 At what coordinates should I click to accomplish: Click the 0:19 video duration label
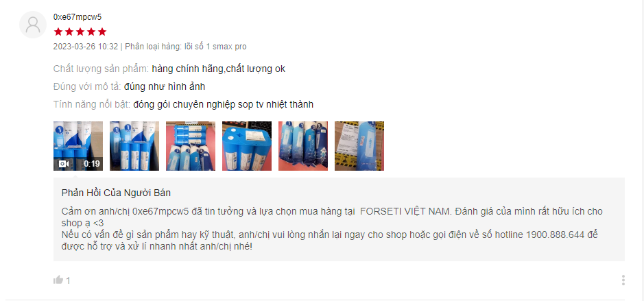[92, 164]
